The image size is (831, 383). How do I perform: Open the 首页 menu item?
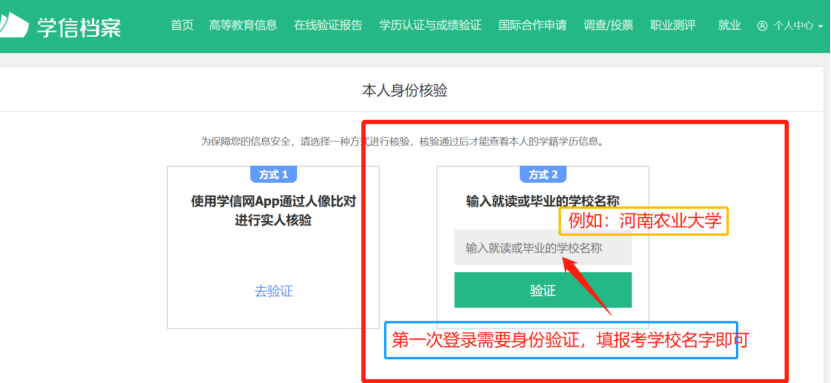[182, 25]
